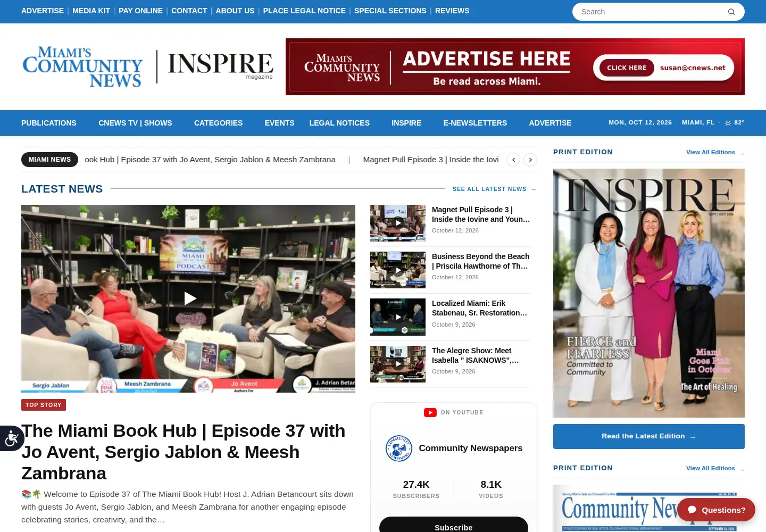Click the TOP STORY tag
766x532 pixels.
[44, 405]
